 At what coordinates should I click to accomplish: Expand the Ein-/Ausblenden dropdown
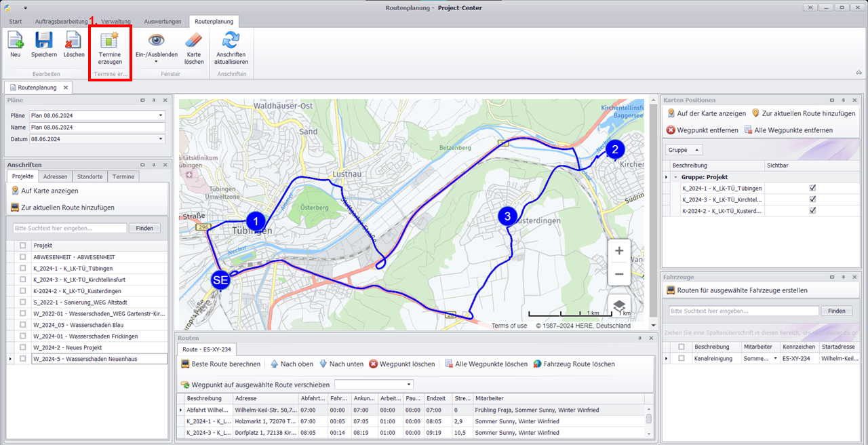[156, 62]
